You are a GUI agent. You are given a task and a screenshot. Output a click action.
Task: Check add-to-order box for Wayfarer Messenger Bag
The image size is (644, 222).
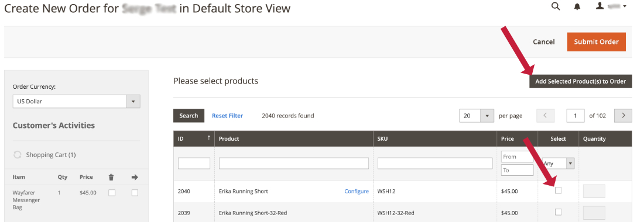click(x=135, y=193)
